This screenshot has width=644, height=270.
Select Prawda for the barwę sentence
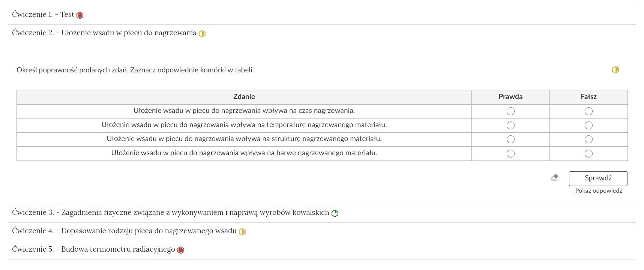click(x=510, y=153)
